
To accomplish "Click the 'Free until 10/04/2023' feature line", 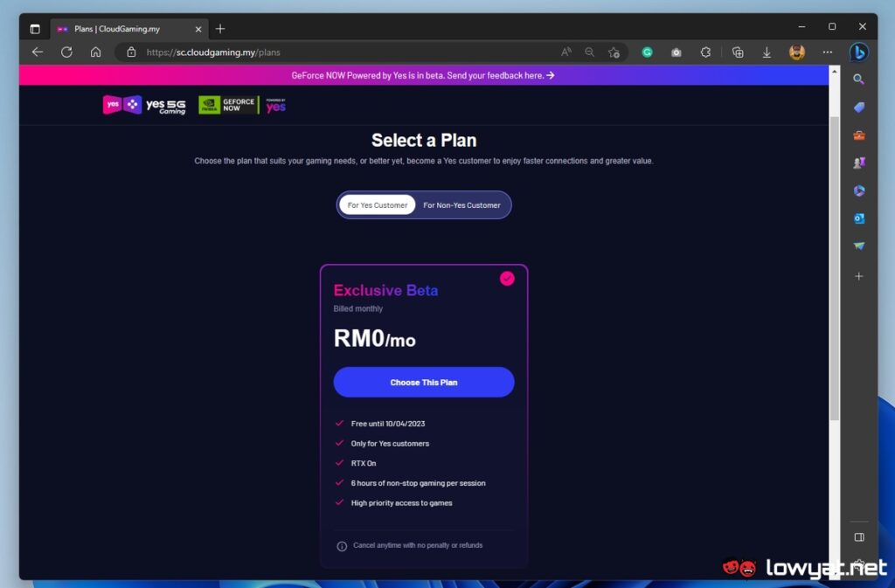I will [x=387, y=424].
